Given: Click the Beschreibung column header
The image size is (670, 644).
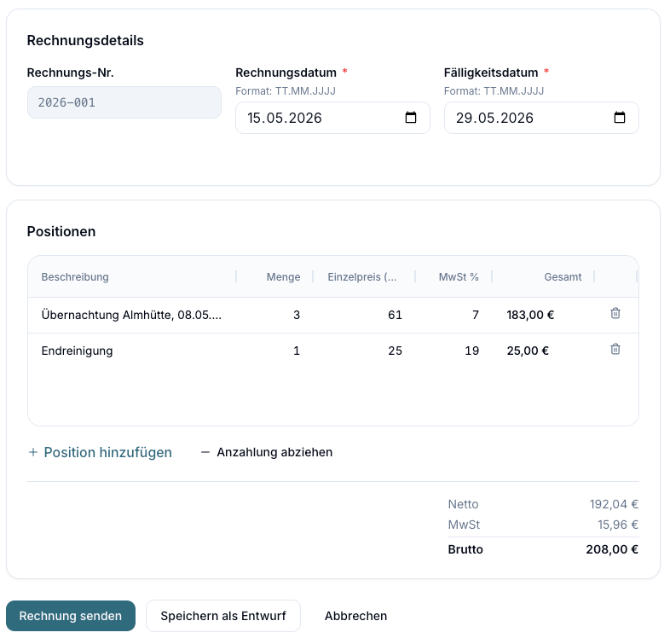Looking at the screenshot, I should tap(132, 276).
